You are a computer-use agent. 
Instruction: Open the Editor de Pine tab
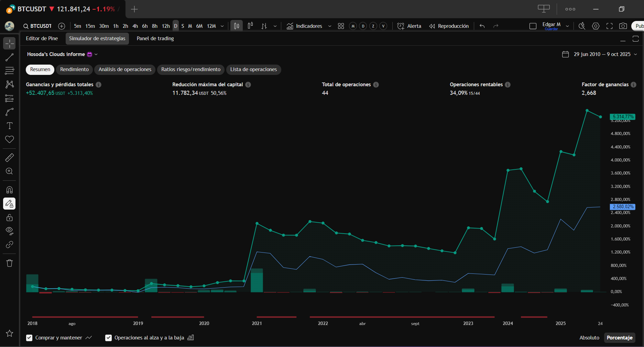pos(42,38)
